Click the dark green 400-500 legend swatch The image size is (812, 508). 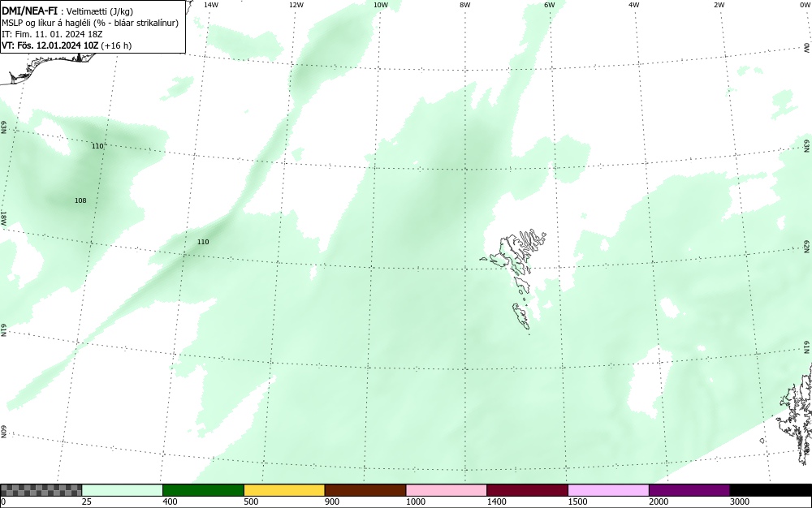[203, 490]
